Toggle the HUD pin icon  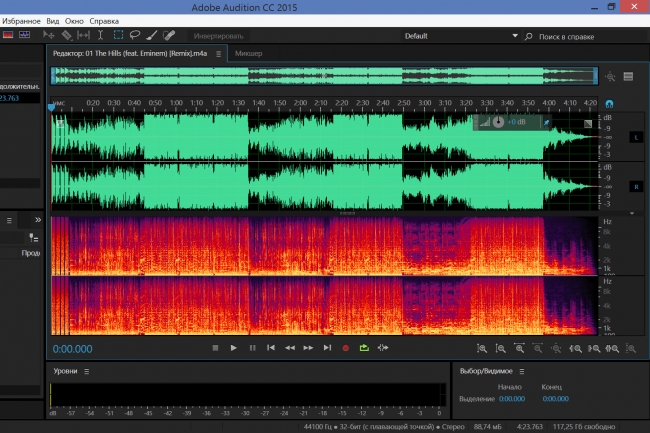(x=546, y=122)
